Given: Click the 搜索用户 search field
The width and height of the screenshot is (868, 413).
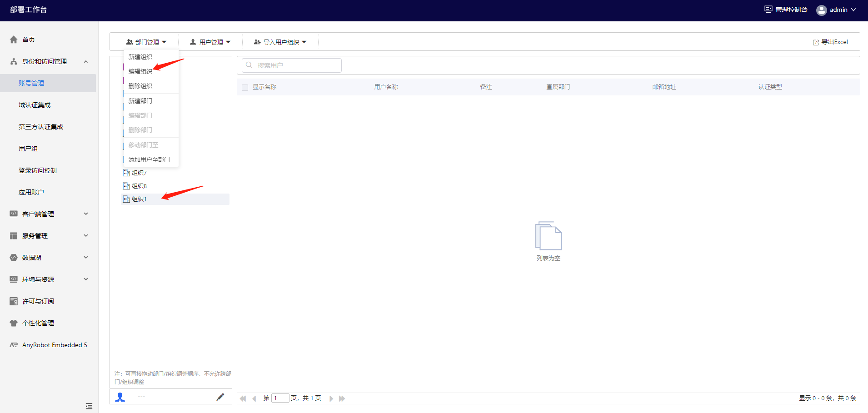Looking at the screenshot, I should pyautogui.click(x=292, y=65).
